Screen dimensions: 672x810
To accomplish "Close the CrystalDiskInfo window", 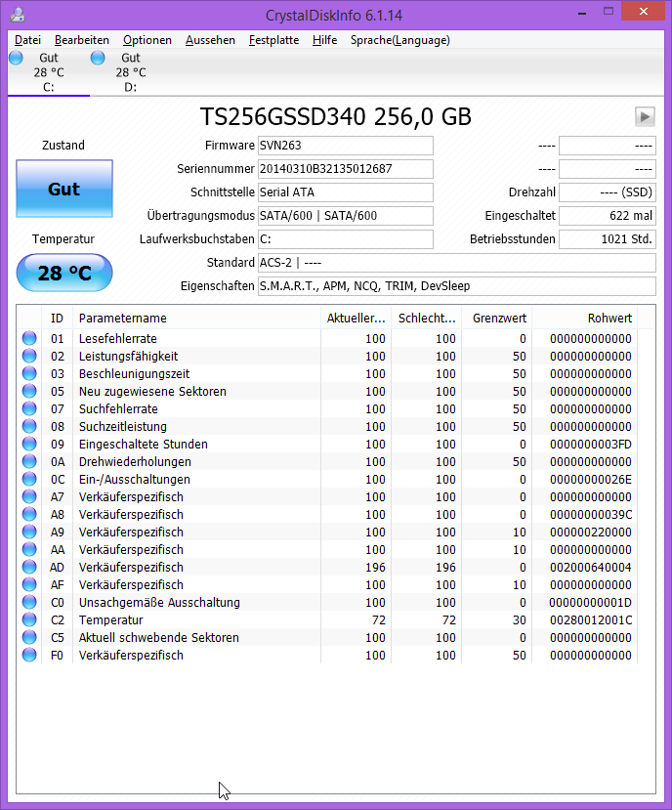I will pos(643,12).
